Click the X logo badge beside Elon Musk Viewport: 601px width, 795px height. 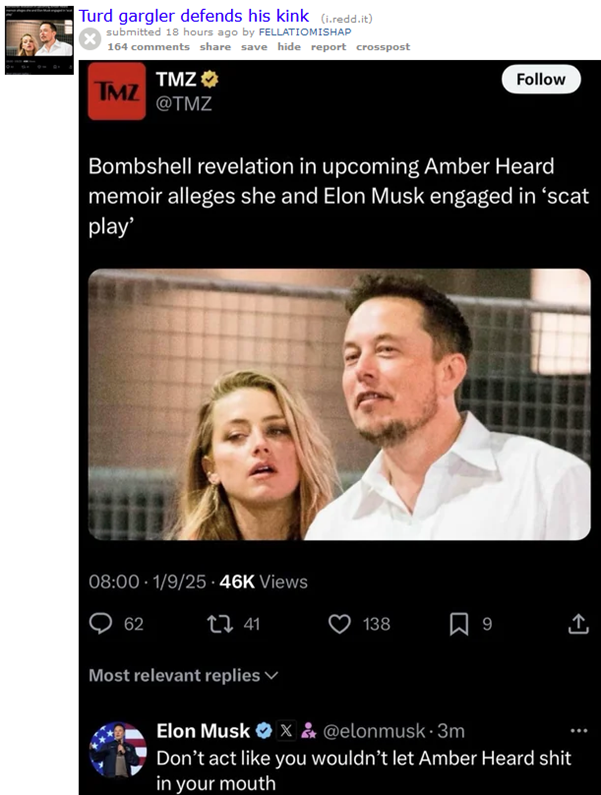point(286,731)
